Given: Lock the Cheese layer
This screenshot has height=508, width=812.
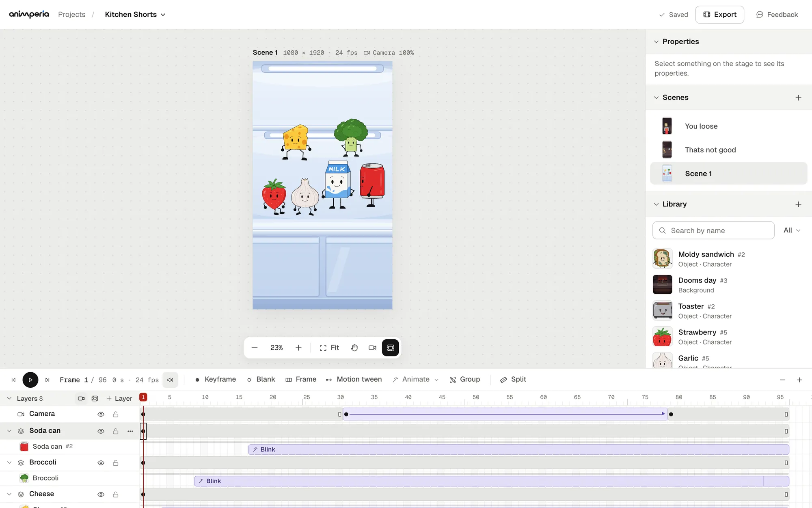Looking at the screenshot, I should tap(116, 495).
